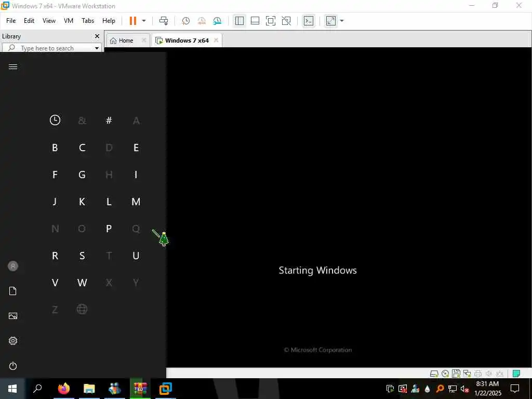Select letter M in the alphabet grid
The width and height of the screenshot is (532, 399).
pyautogui.click(x=136, y=202)
